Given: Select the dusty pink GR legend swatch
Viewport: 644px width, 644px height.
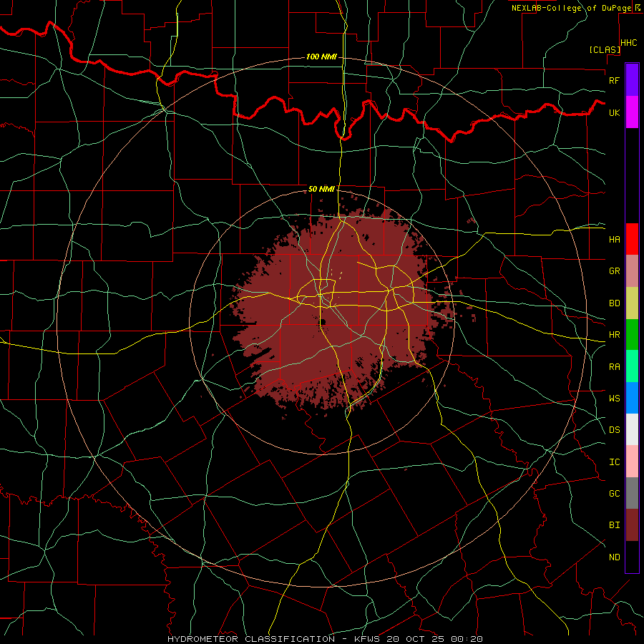Looking at the screenshot, I should coord(632,271).
